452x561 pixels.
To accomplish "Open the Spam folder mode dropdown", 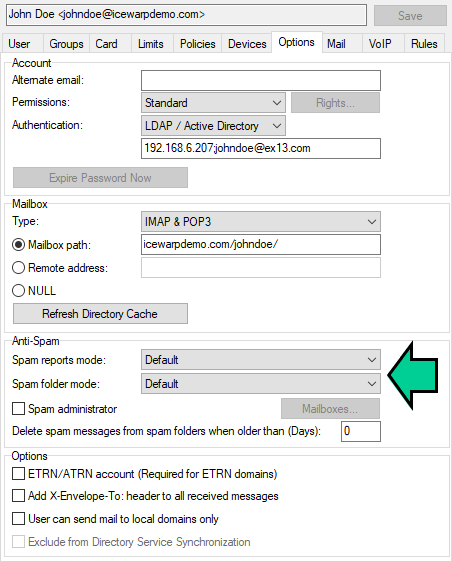I will pyautogui.click(x=261, y=384).
